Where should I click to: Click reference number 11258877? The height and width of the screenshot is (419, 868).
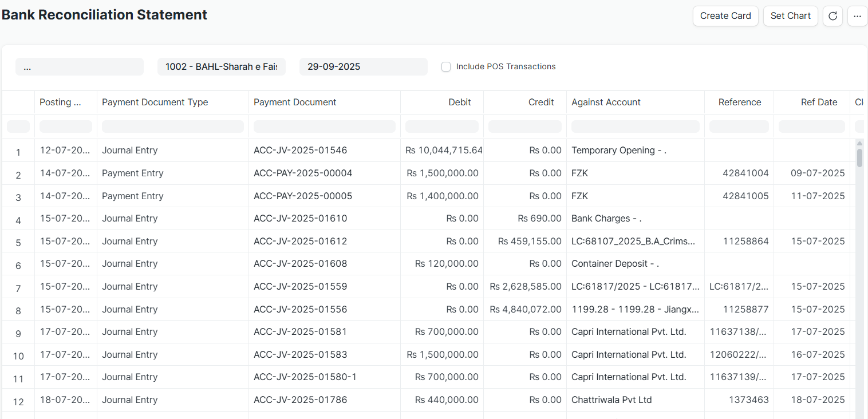(x=745, y=310)
